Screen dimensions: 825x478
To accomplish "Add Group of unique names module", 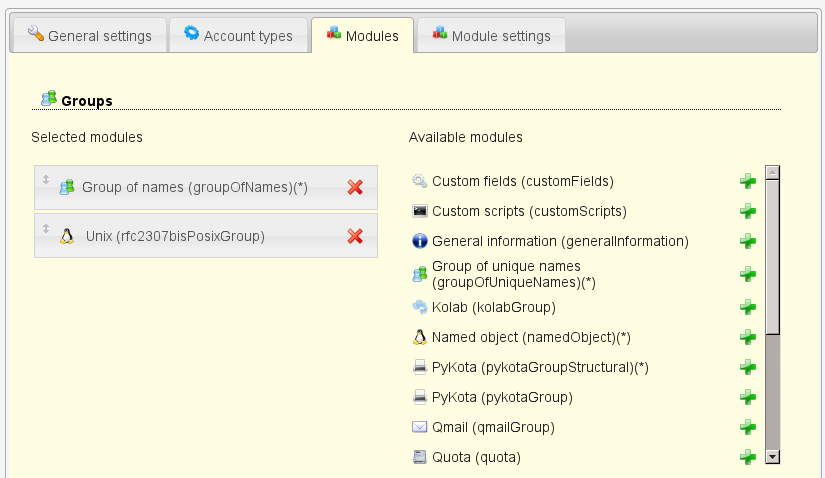I will pos(747,274).
